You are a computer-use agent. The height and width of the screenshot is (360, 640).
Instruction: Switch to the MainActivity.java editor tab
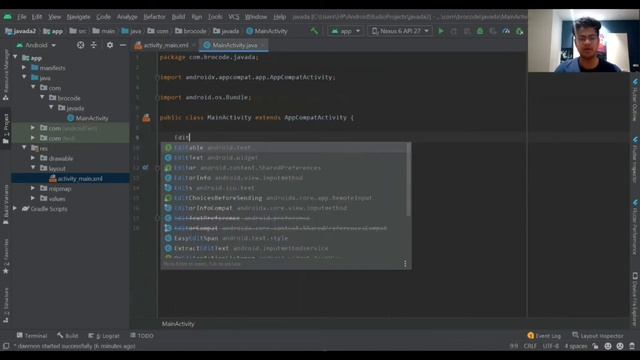(233, 45)
